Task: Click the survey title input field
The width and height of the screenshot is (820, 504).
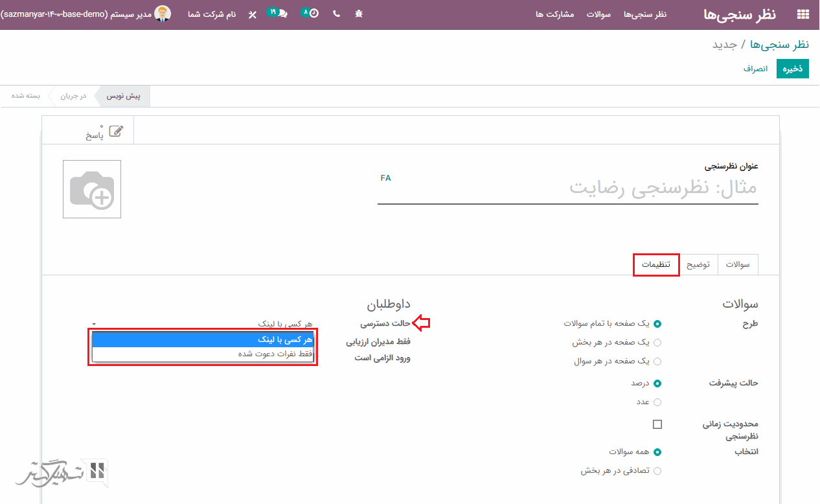Action: coord(567,189)
